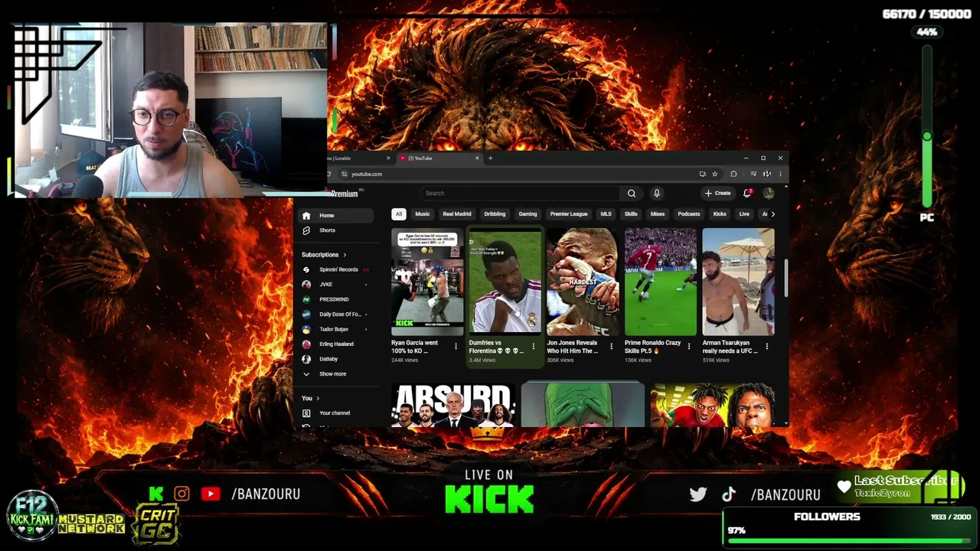The height and width of the screenshot is (551, 980).
Task: Show more category chips with right arrow
Action: (x=773, y=214)
